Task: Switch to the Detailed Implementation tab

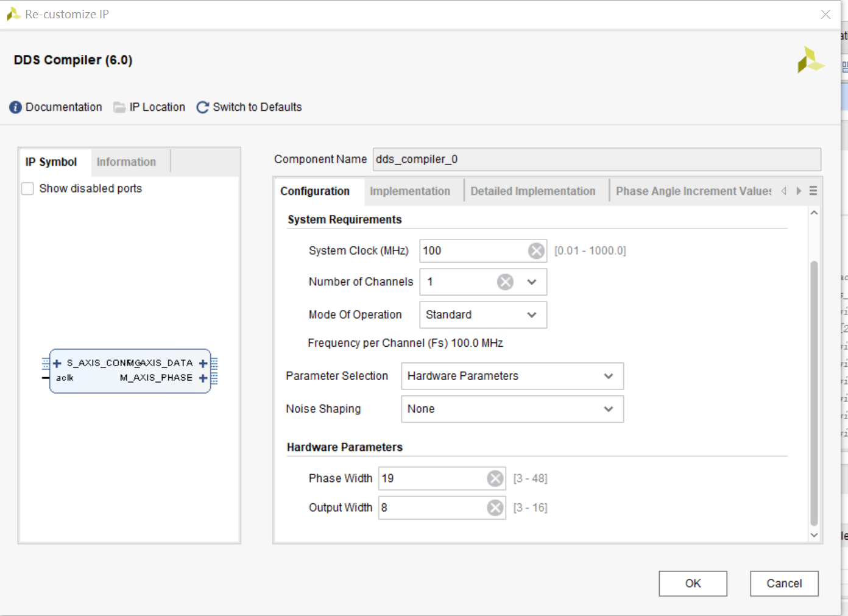Action: point(533,191)
